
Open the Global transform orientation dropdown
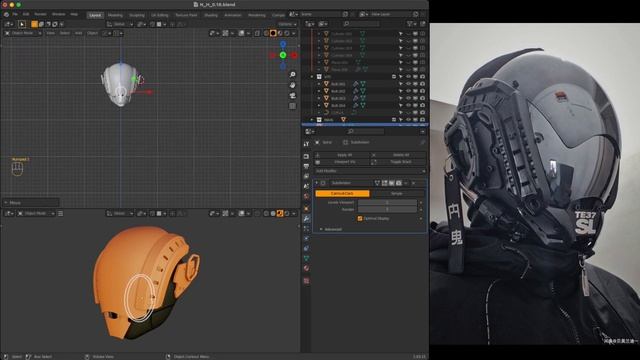120,24
